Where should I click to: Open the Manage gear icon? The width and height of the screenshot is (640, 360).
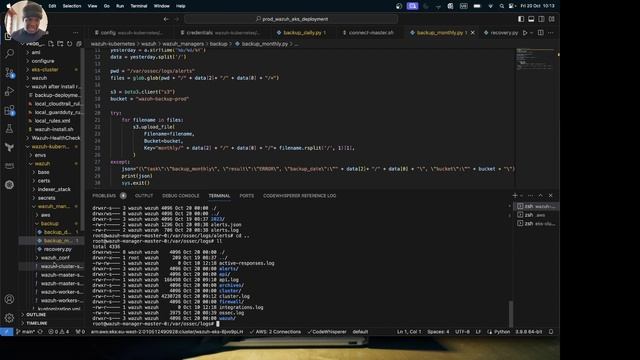tap(9, 318)
